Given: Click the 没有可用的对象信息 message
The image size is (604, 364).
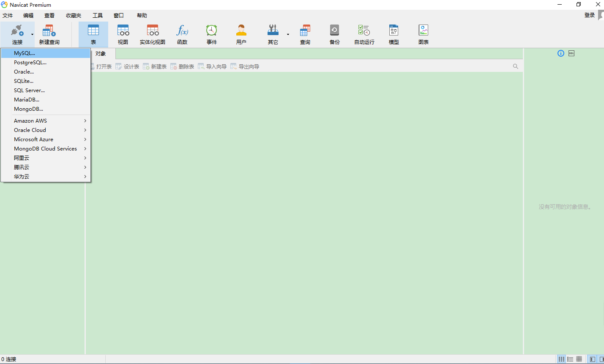Looking at the screenshot, I should click(x=566, y=207).
